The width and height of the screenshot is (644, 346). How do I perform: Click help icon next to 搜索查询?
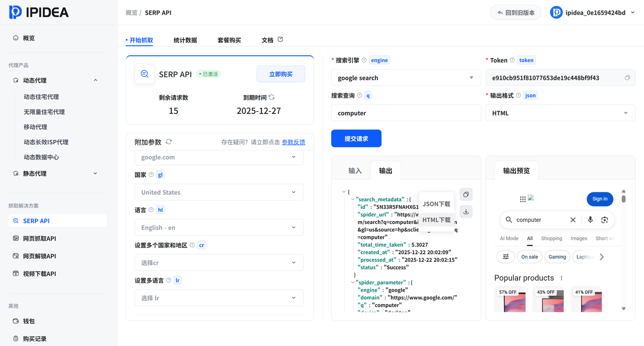tap(359, 95)
